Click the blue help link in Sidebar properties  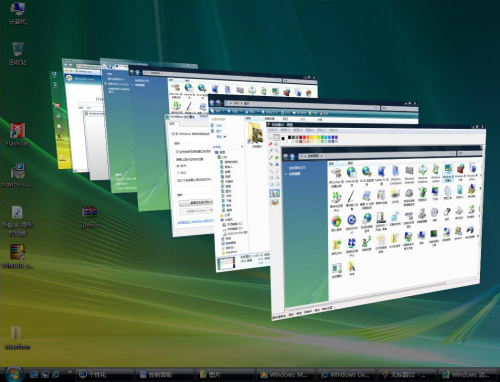[x=195, y=222]
